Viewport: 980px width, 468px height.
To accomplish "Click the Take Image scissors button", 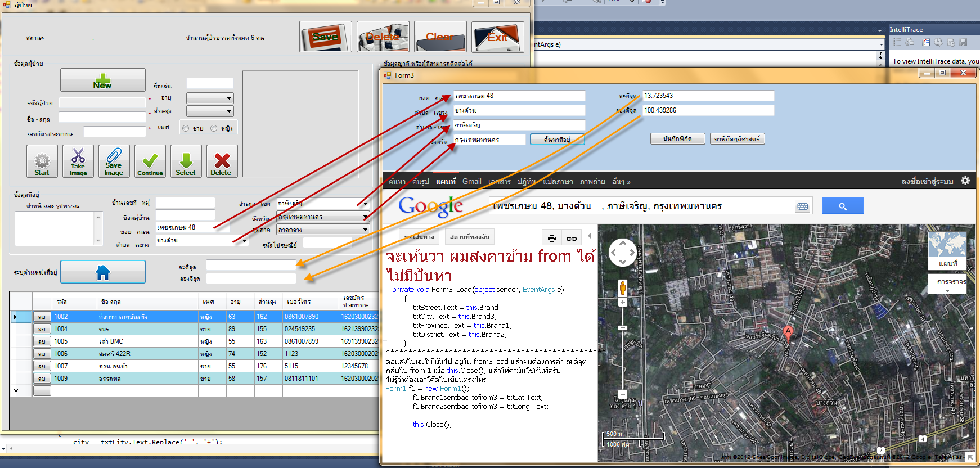I will [78, 161].
